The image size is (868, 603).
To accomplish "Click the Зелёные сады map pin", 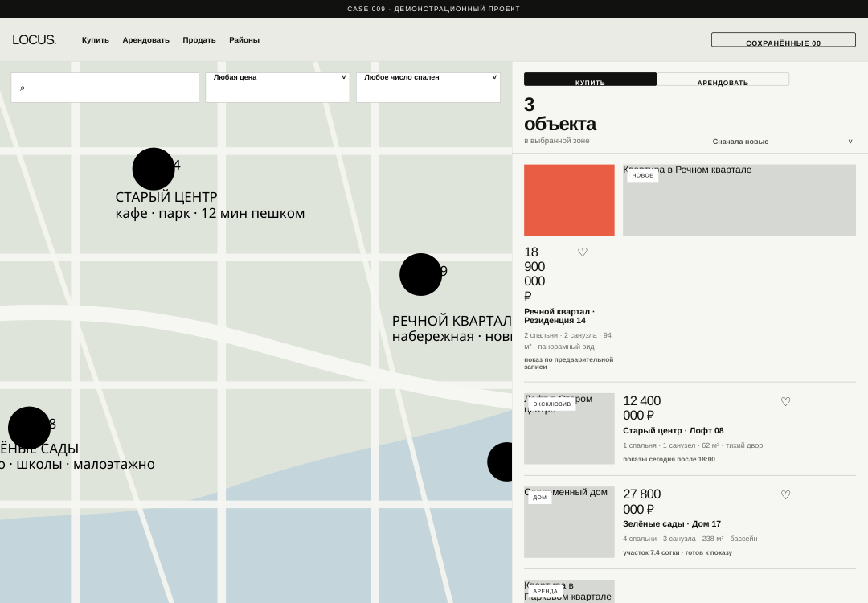I will click(30, 428).
